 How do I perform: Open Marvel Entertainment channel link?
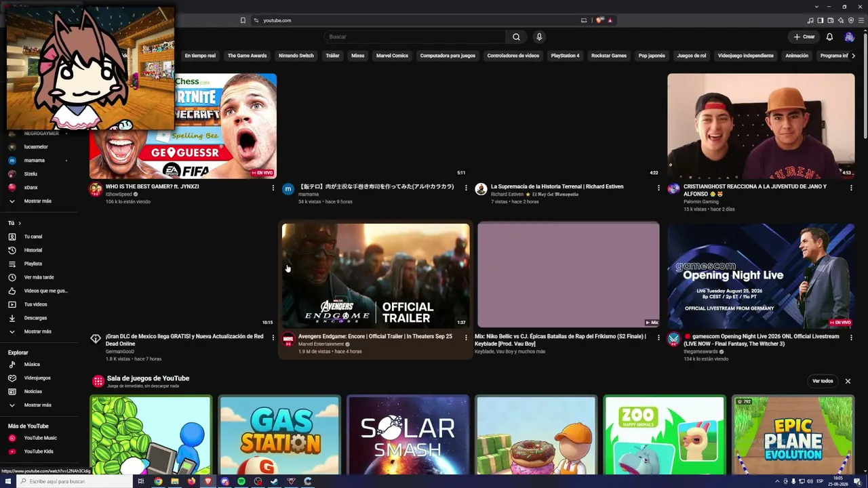point(321,344)
